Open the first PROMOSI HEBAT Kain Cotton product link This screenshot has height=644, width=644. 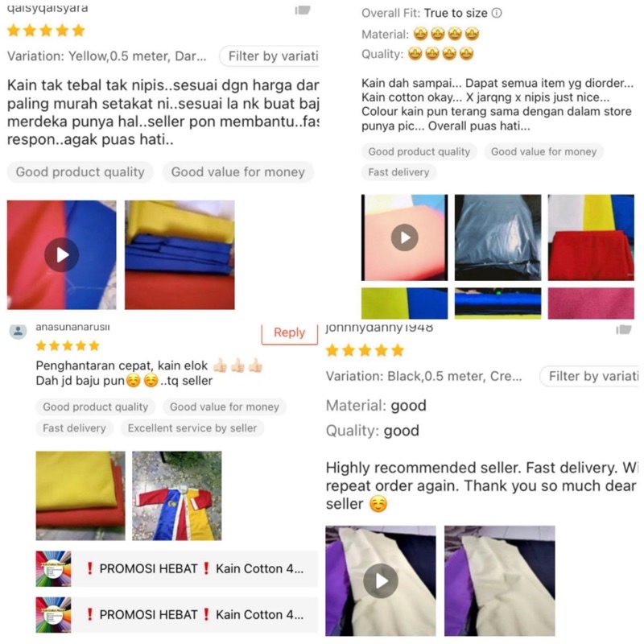click(x=176, y=569)
